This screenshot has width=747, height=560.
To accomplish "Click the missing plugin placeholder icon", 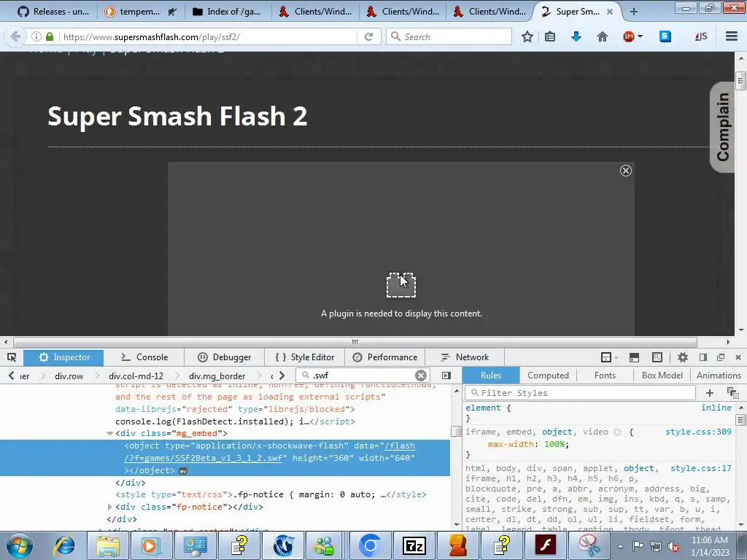I will [x=400, y=285].
